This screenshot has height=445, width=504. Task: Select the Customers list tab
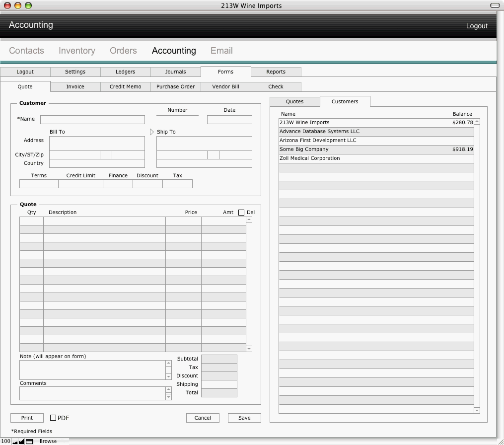pos(345,101)
